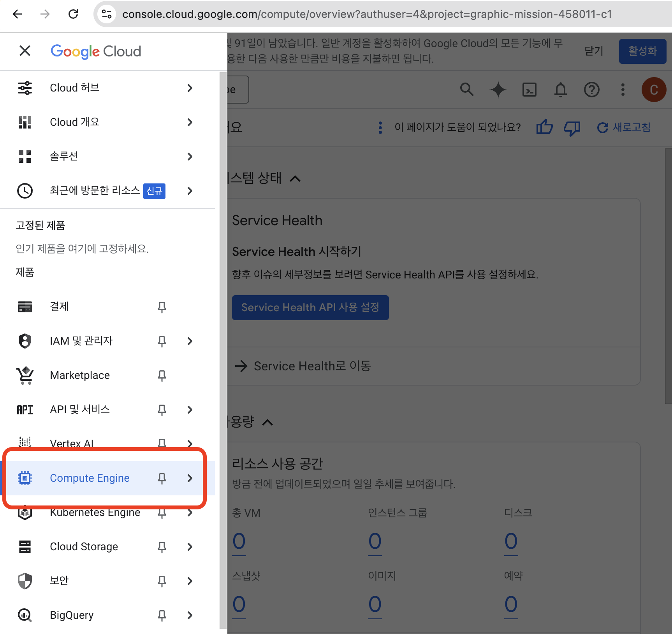Image resolution: width=672 pixels, height=634 pixels.
Task: Expand the IAM 및 관리자 submenu
Action: [x=190, y=341]
